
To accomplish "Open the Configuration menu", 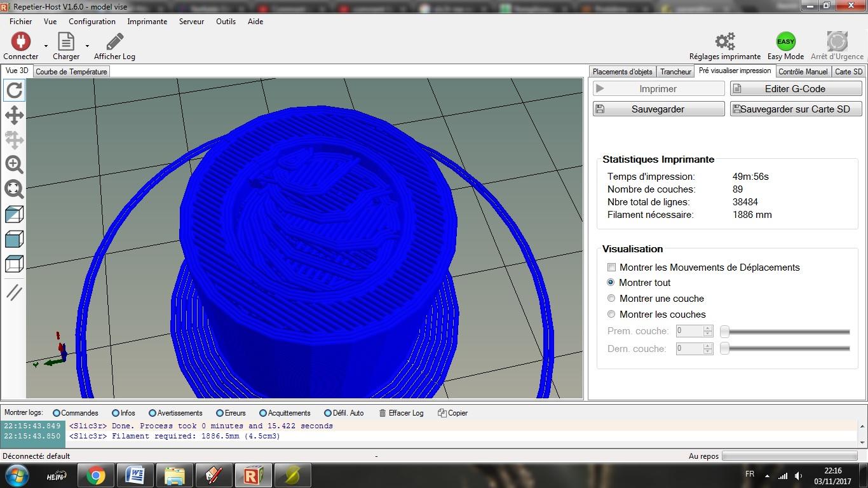I will [x=92, y=22].
